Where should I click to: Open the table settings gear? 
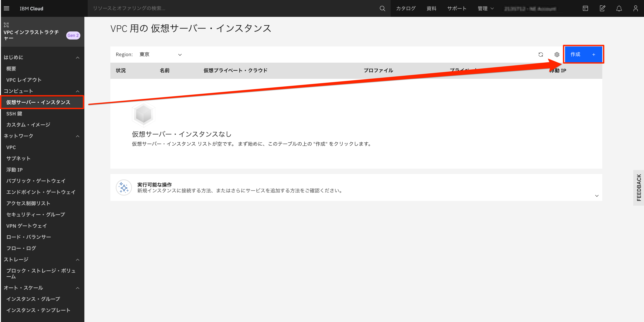(x=557, y=54)
